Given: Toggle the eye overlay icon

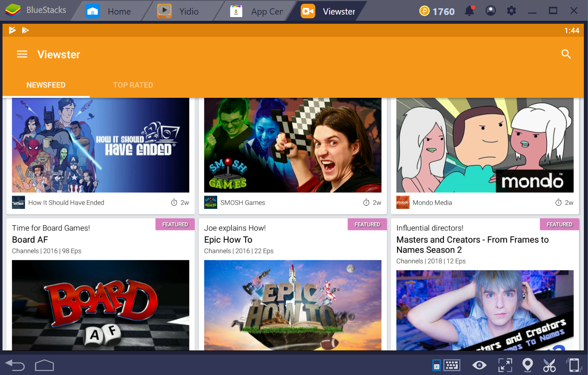Looking at the screenshot, I should click(479, 365).
